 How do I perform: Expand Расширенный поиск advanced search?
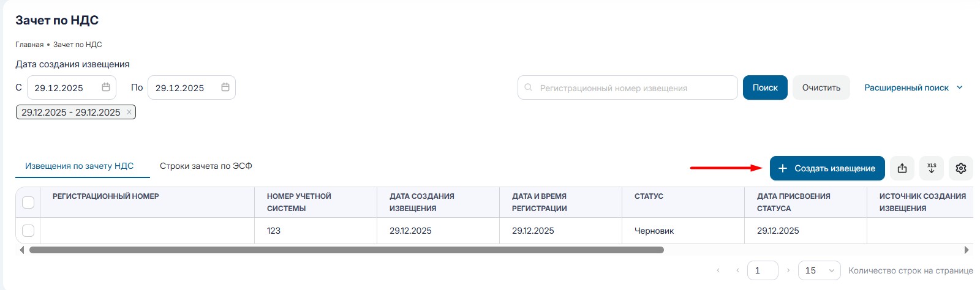913,87
